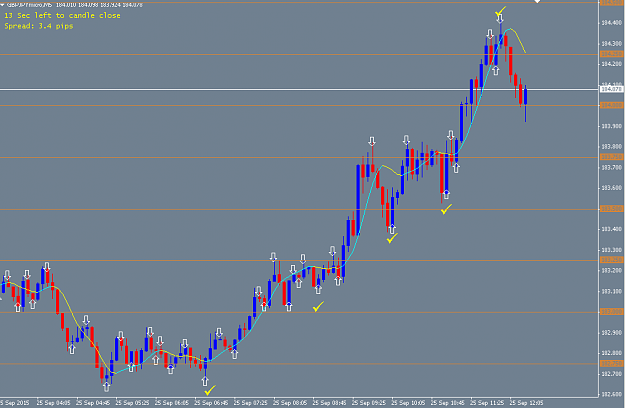This screenshot has height=408, width=625.
Task: Click the "25 Sep 11:25" time axis label
Action: [487, 403]
